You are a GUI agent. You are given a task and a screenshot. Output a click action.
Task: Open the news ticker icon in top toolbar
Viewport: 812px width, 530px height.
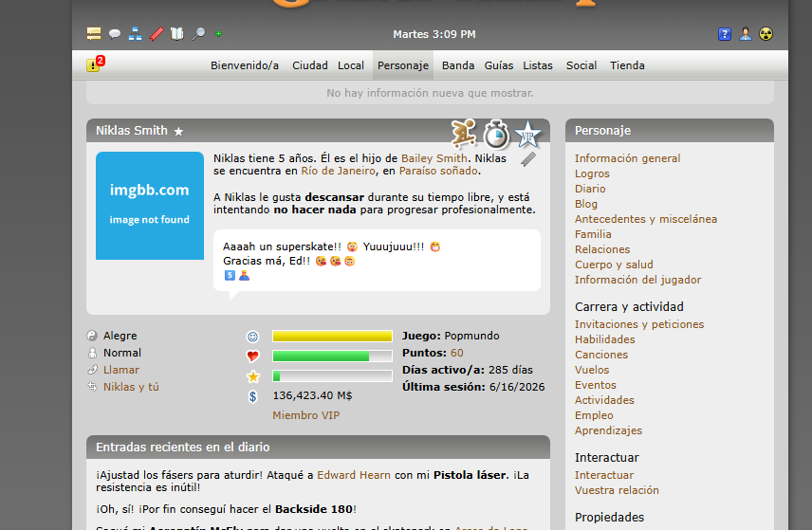click(94, 33)
